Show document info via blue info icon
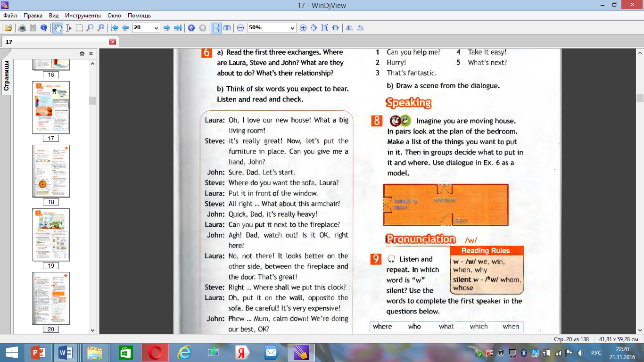The width and height of the screenshot is (644, 362). 44,28
